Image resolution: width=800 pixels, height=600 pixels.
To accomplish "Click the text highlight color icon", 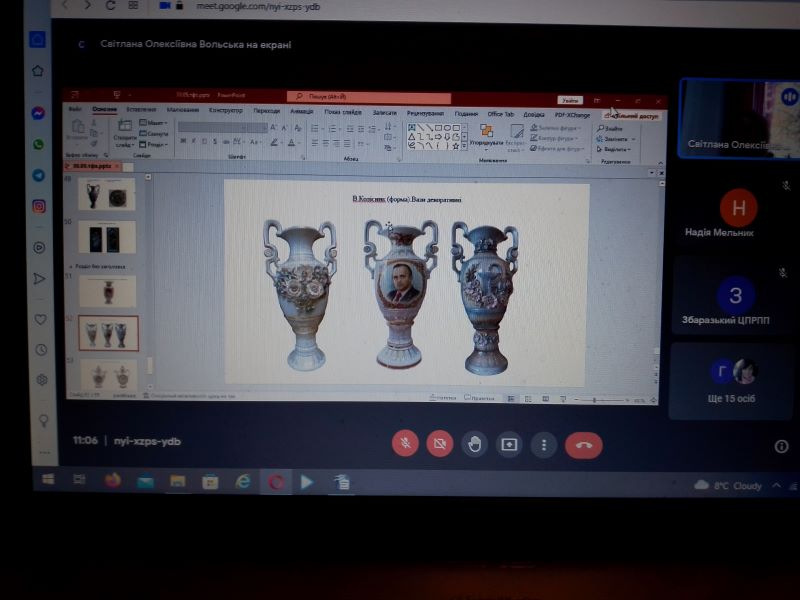I will click(x=275, y=142).
